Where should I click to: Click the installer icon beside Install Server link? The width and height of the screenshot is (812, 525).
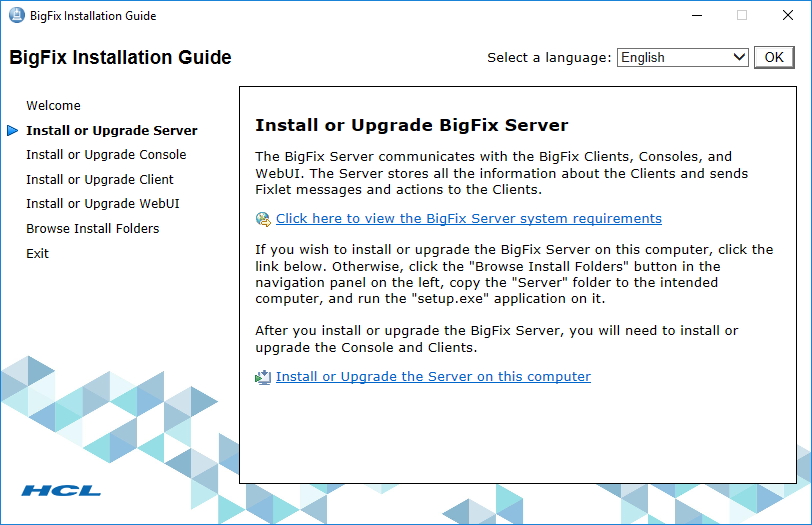263,377
